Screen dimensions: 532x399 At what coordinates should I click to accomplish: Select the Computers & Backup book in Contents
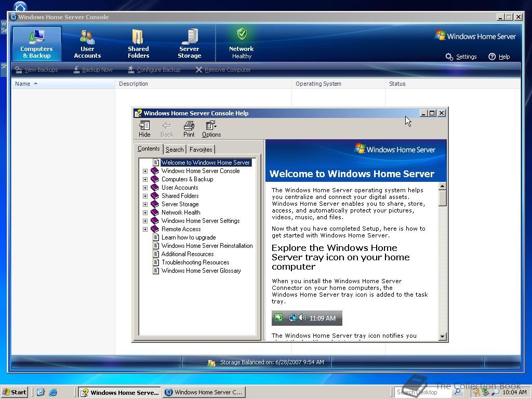click(187, 179)
